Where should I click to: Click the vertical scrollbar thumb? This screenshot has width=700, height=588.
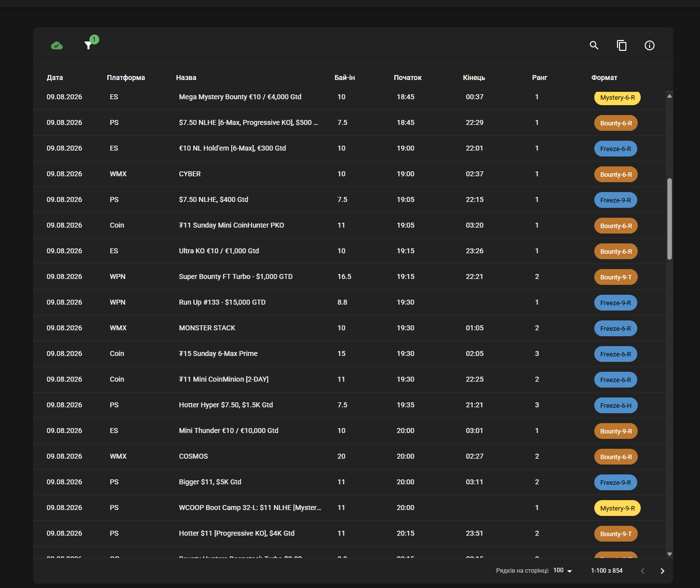669,219
